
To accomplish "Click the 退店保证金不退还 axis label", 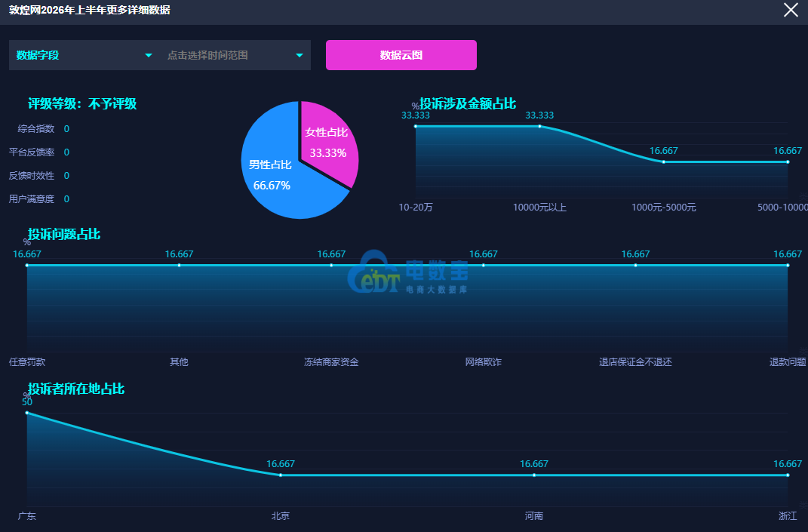I will pyautogui.click(x=635, y=362).
